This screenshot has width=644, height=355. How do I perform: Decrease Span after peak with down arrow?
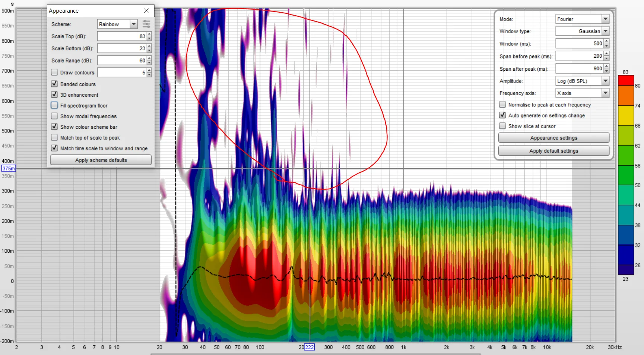pos(606,71)
